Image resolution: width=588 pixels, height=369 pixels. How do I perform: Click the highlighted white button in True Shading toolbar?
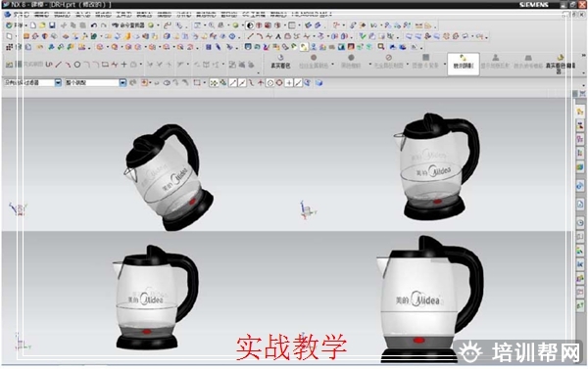pos(464,63)
